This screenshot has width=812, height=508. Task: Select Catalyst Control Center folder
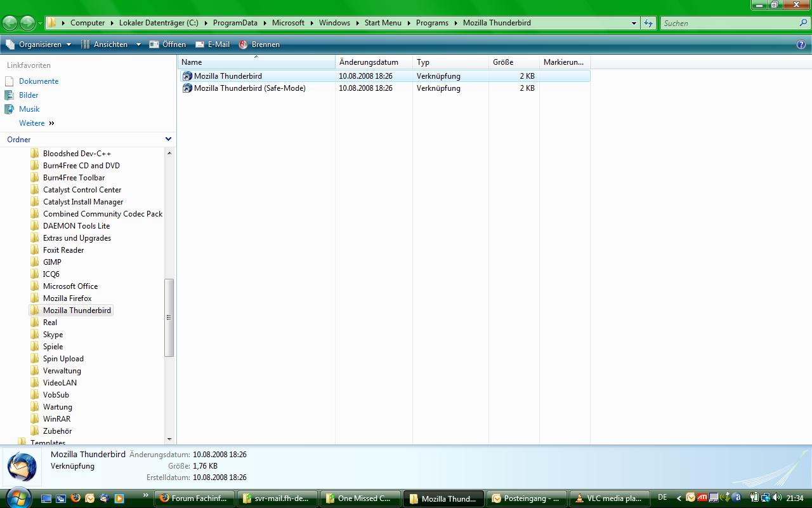coord(82,190)
